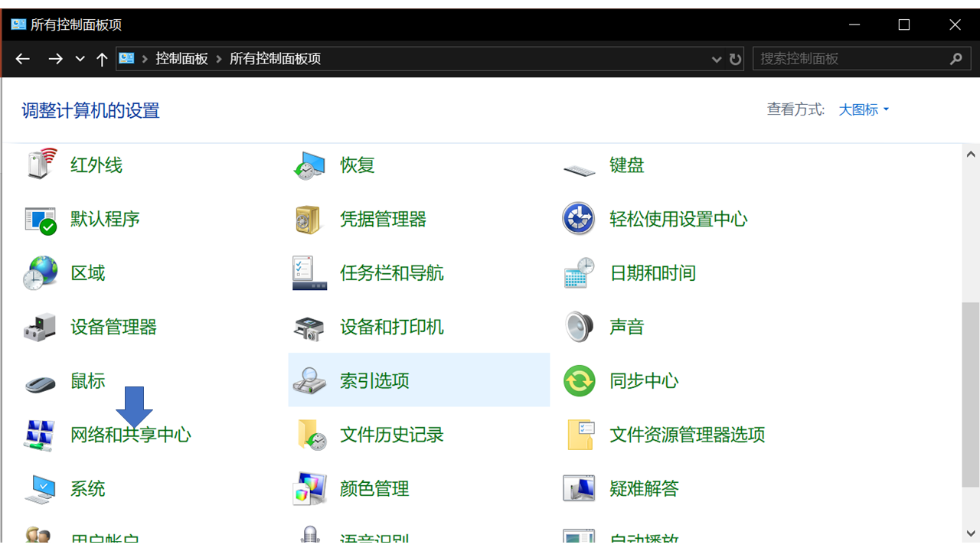Go forward with the right arrow
Image resolution: width=980 pixels, height=551 pixels.
pyautogui.click(x=55, y=59)
